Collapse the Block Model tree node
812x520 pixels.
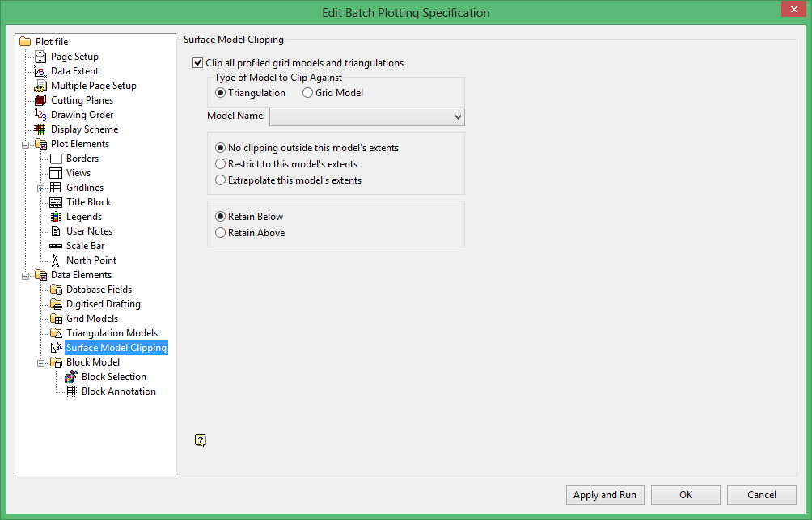point(40,362)
